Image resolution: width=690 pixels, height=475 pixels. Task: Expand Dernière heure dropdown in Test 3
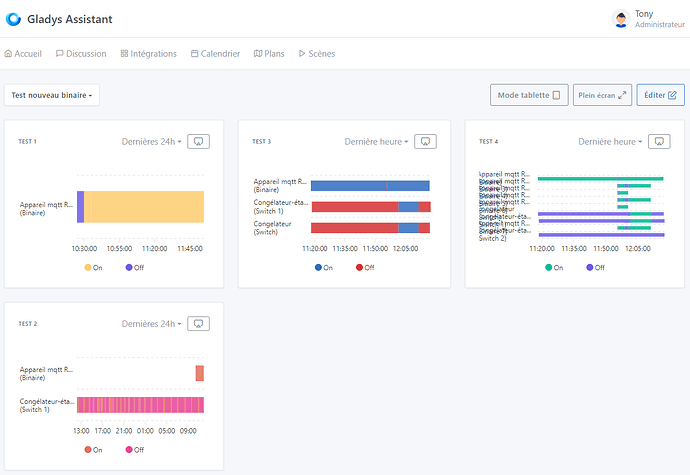[376, 142]
